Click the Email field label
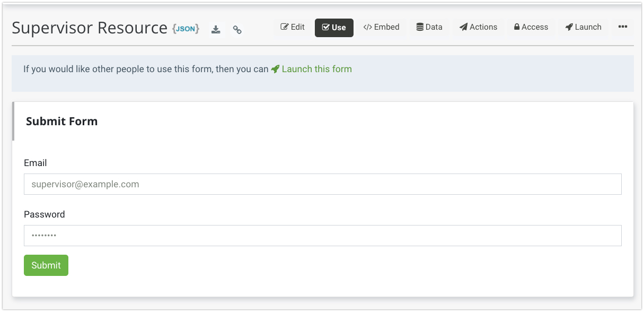The image size is (644, 312). (x=36, y=163)
